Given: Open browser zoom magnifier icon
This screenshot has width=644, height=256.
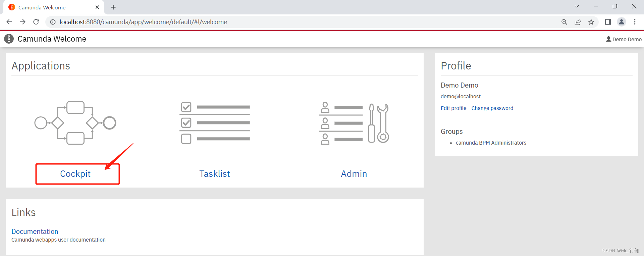Looking at the screenshot, I should coord(564,22).
